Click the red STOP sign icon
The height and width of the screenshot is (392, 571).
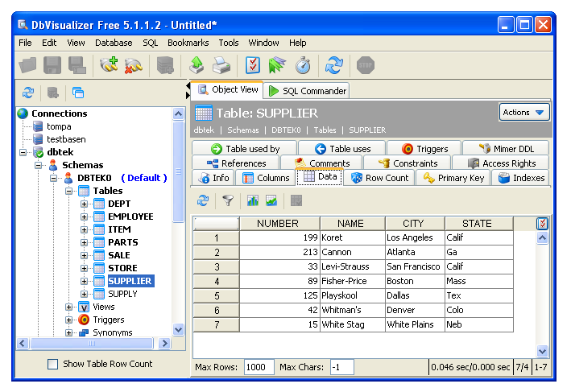click(366, 65)
